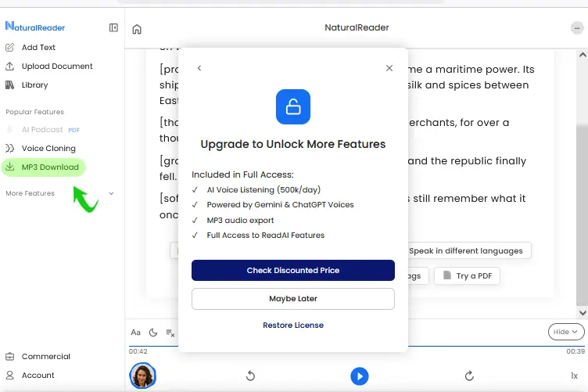This screenshot has height=392, width=588.
Task: Click Full Access to ReadAI Features text
Action: tap(266, 236)
